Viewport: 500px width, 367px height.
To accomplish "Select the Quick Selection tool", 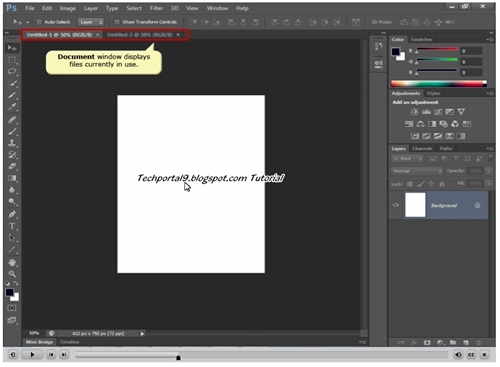I will click(x=12, y=83).
